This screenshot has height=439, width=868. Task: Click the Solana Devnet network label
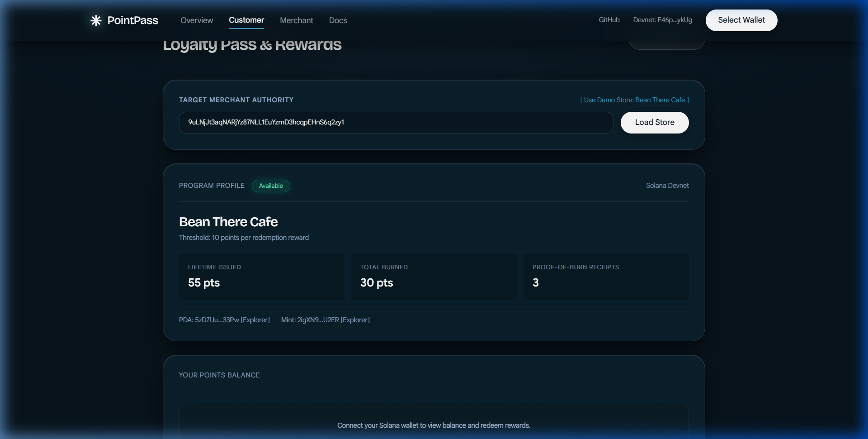click(667, 186)
